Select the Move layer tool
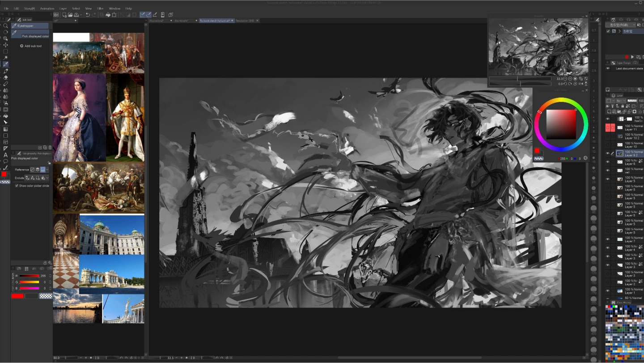Screen dimensions: 644x363 tap(5, 45)
